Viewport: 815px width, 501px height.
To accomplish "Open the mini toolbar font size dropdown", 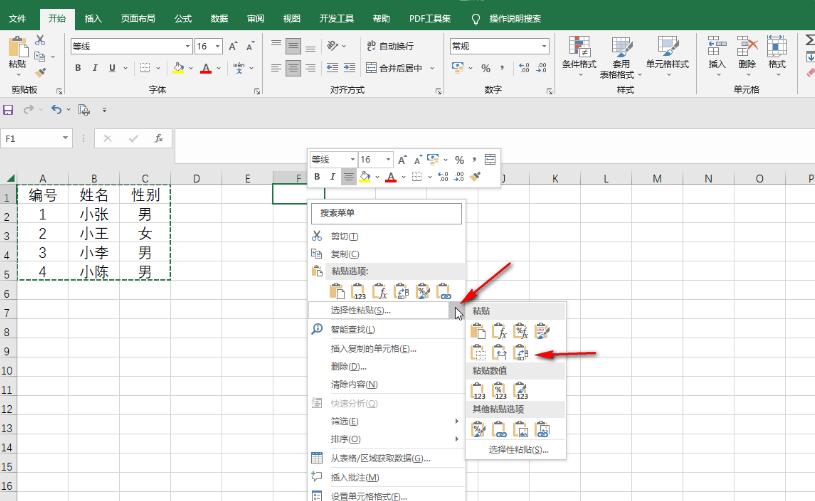I will click(x=388, y=160).
